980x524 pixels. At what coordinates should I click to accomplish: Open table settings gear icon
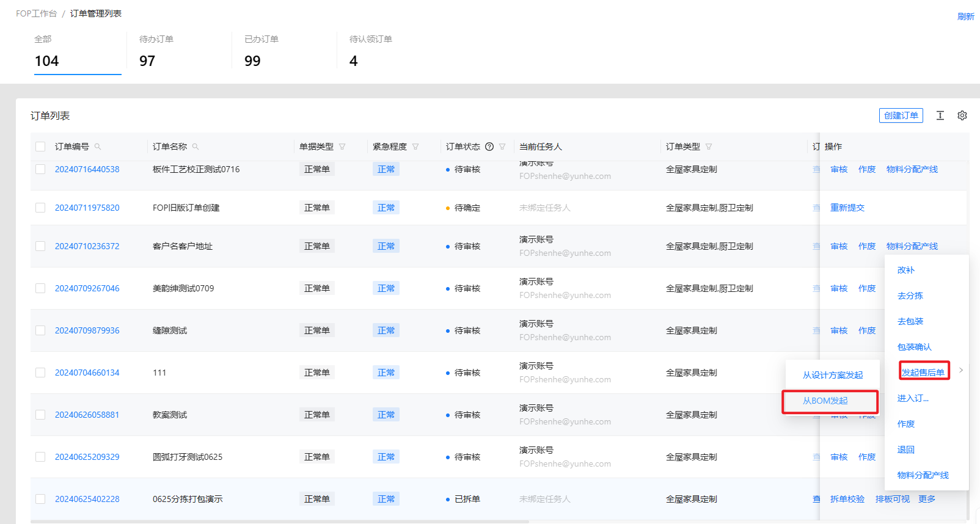[x=962, y=115]
